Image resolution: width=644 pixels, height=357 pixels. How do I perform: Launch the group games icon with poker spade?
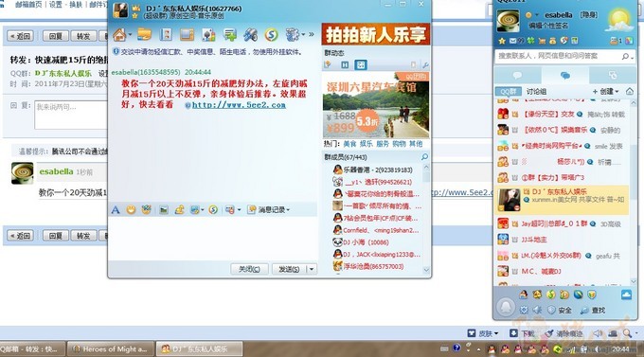(x=208, y=35)
